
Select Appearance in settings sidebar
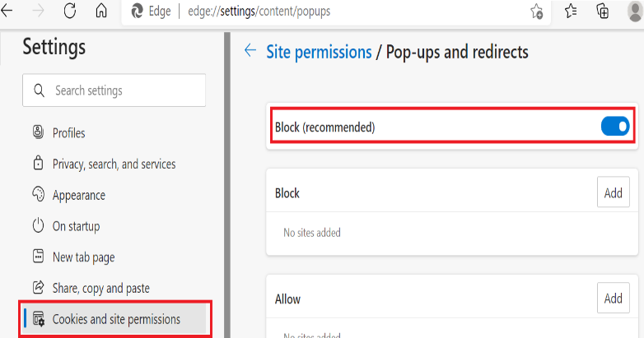(78, 196)
